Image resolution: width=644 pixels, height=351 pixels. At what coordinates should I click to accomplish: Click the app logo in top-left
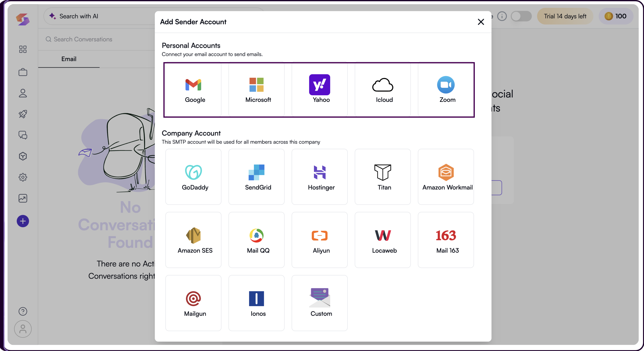[23, 19]
